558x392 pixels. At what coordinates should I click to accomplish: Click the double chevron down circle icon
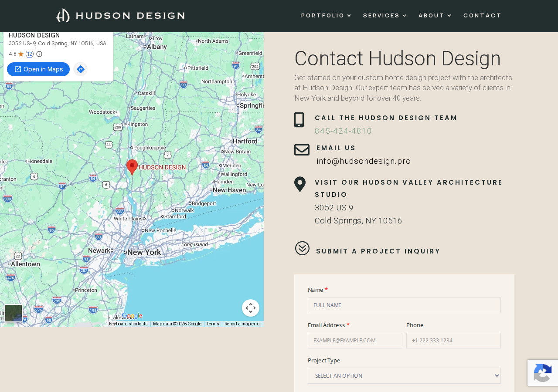point(302,248)
